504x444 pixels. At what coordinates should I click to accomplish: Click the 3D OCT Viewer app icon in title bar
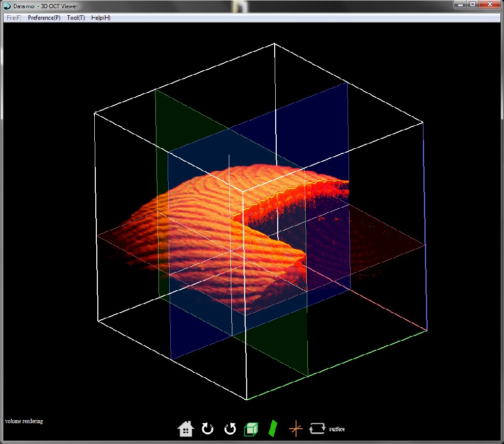tap(7, 6)
